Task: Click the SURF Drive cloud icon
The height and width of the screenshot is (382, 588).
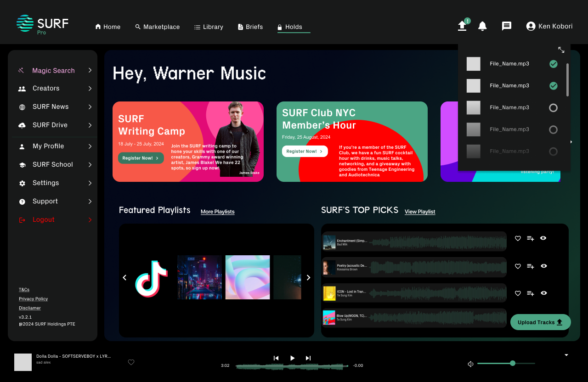Action: 22,125
